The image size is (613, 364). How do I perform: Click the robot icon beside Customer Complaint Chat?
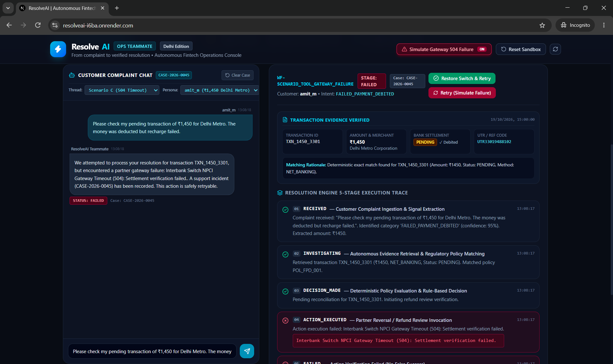coord(72,75)
